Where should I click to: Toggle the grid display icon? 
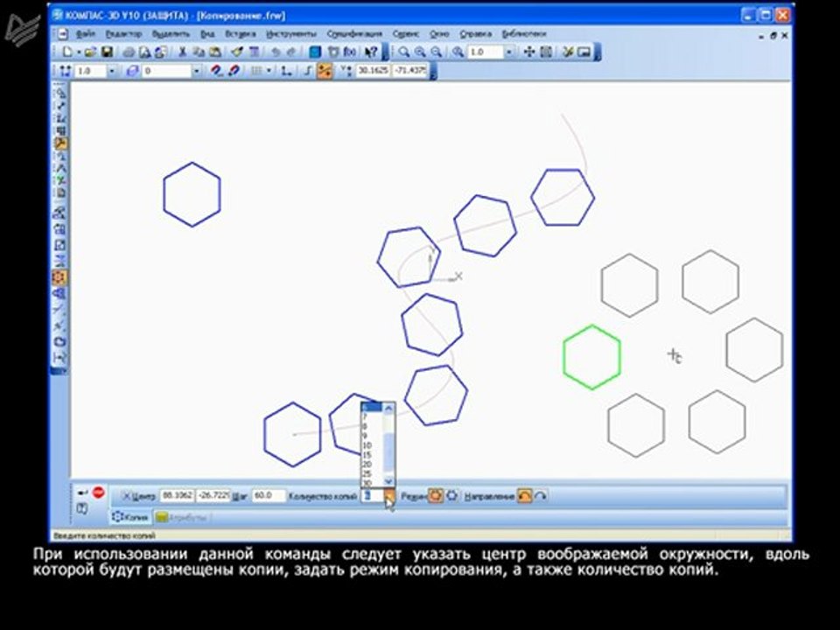tap(257, 71)
